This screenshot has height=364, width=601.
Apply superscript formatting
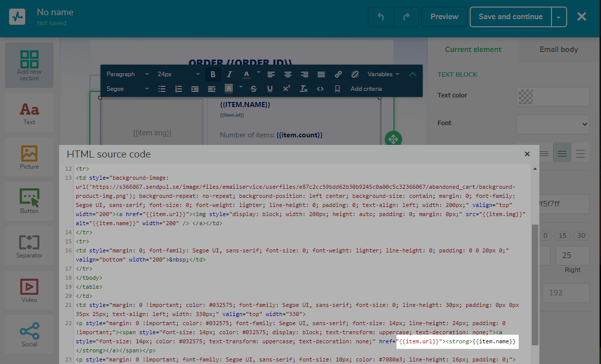[286, 89]
